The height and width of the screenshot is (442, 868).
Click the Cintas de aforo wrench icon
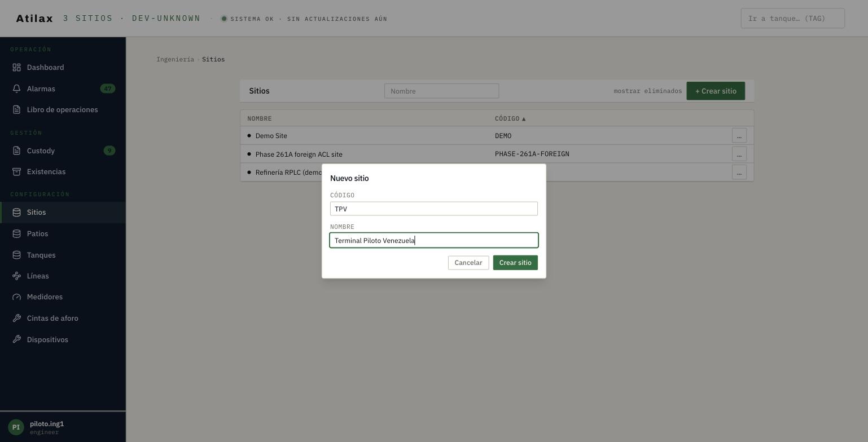pos(17,319)
